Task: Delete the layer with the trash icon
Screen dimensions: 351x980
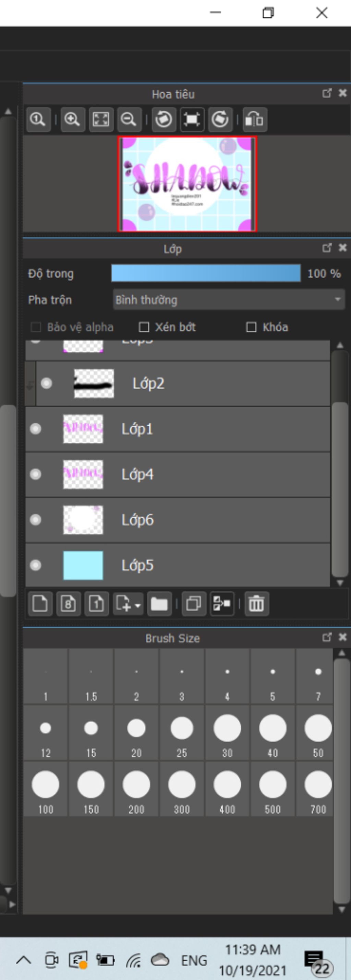Action: click(256, 604)
